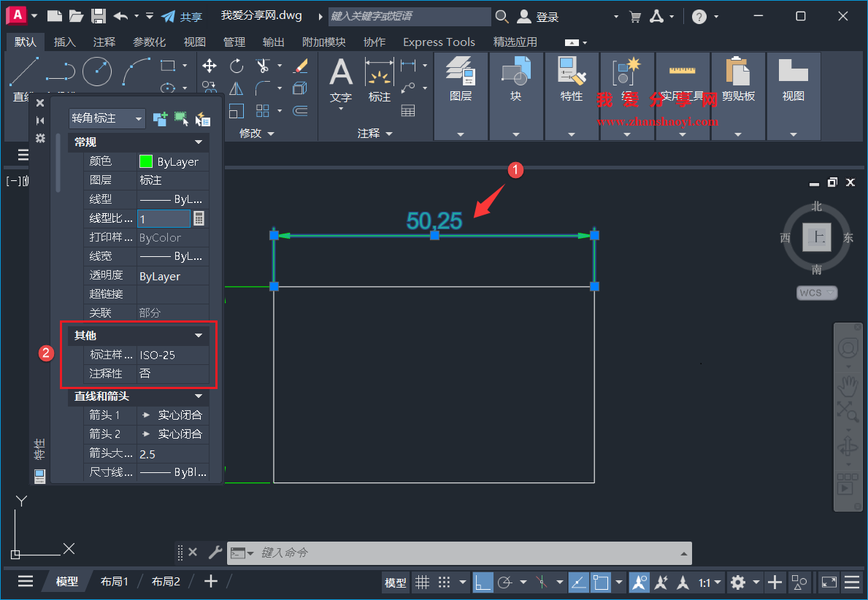Toggle auto-add annotation scales icon
The width and height of the screenshot is (868, 600).
661,582
